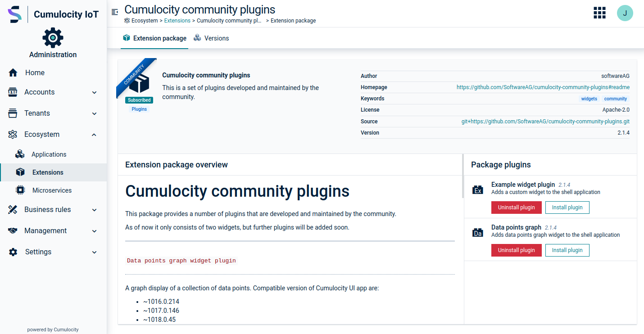Expand the Accounts menu chevron
The height and width of the screenshot is (334, 644).
click(x=94, y=92)
